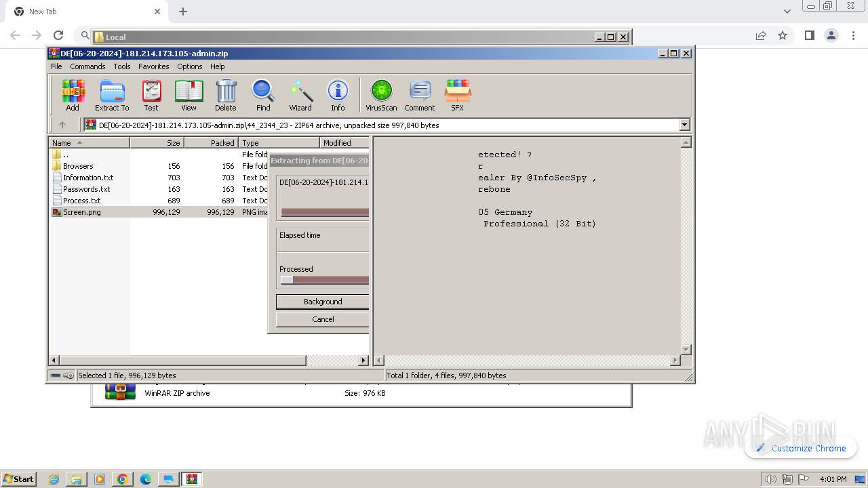868x488 pixels.
Task: Open Microsoft Edge from taskbar
Action: pos(146,479)
